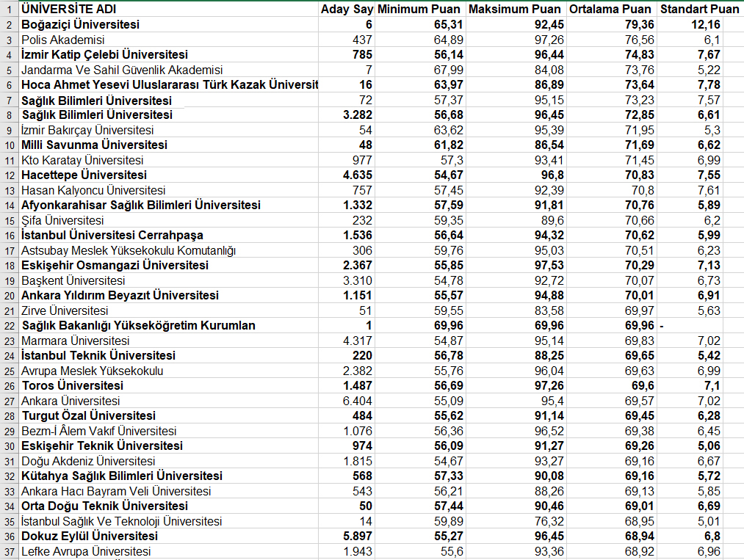Click Polis Akademisi's candidate count "437"
Screen dimensions: 744x560
pos(347,40)
